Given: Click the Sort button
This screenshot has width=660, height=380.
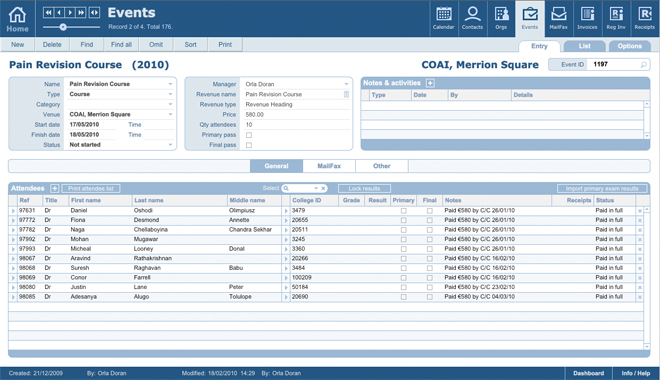Looking at the screenshot, I should (x=190, y=45).
